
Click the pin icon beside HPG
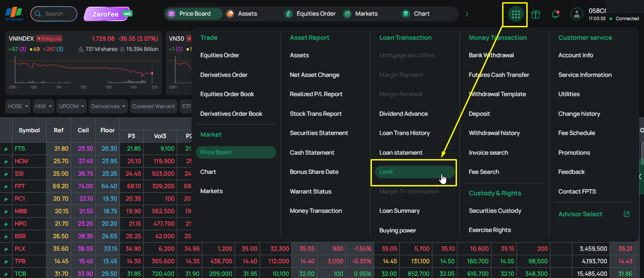click(x=6, y=224)
